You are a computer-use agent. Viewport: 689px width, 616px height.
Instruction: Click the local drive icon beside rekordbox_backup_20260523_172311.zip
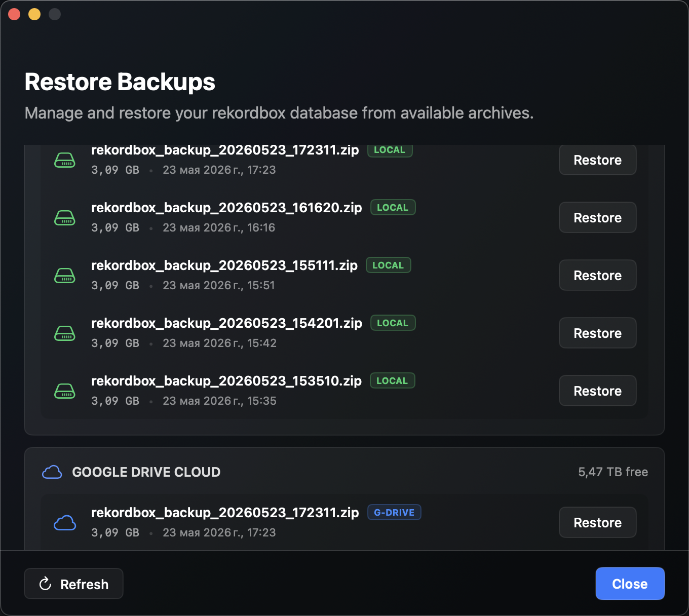pos(65,160)
